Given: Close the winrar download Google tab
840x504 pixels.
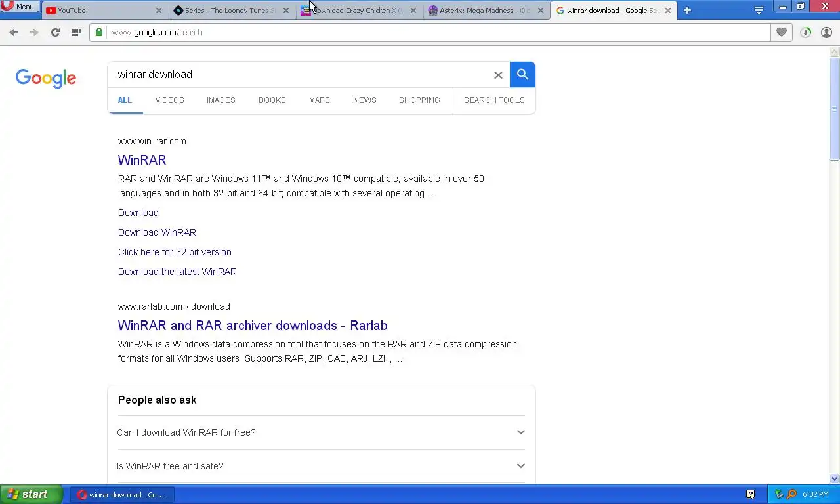Looking at the screenshot, I should (667, 10).
